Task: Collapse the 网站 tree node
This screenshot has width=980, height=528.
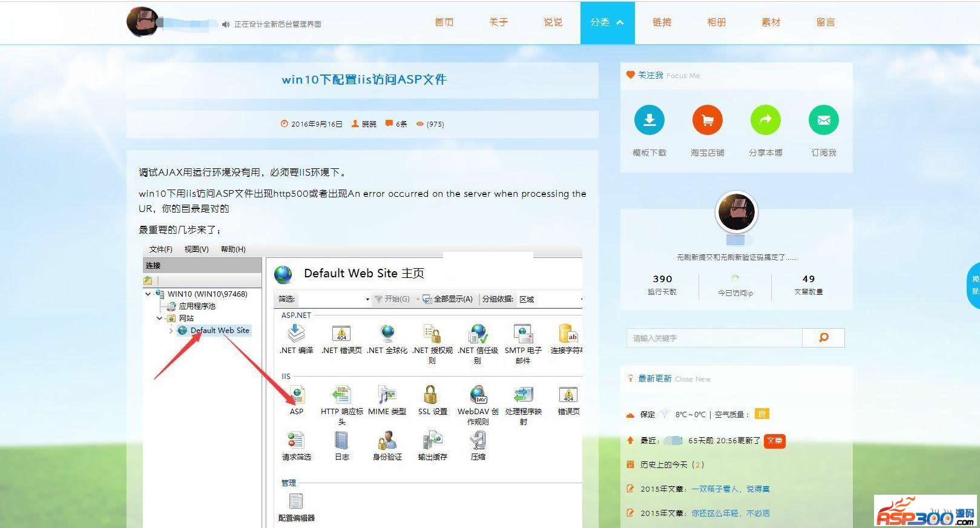Action: (159, 318)
